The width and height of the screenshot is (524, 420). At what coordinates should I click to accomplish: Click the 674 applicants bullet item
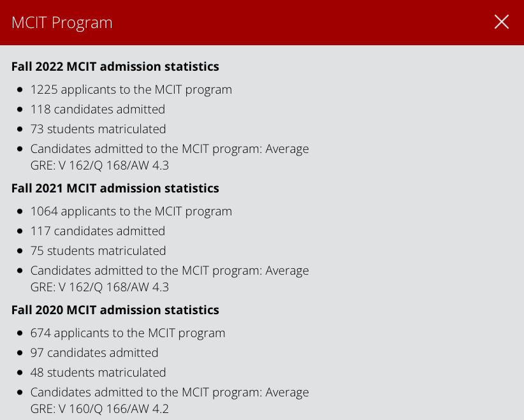click(127, 333)
